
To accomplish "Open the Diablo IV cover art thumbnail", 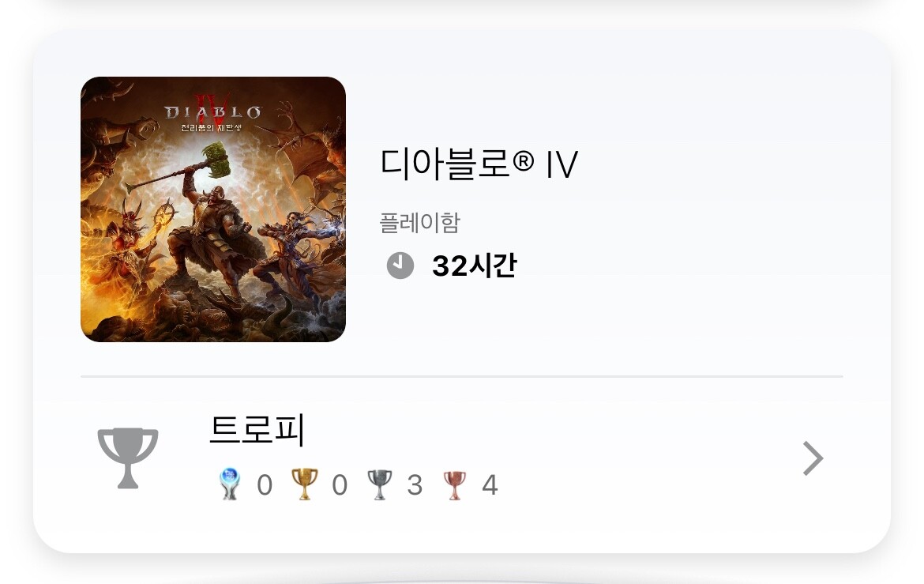I will pyautogui.click(x=212, y=209).
